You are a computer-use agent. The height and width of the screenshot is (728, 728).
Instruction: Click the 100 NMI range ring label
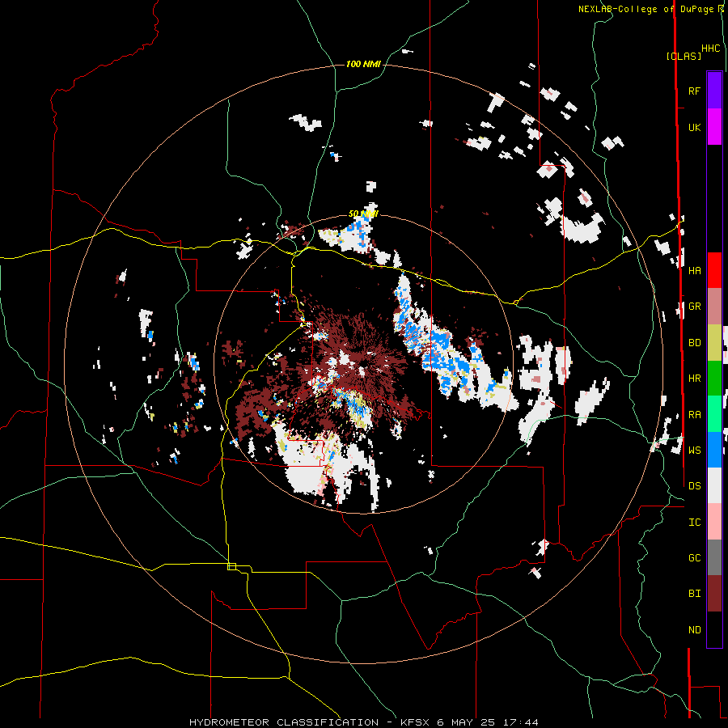coord(363,64)
